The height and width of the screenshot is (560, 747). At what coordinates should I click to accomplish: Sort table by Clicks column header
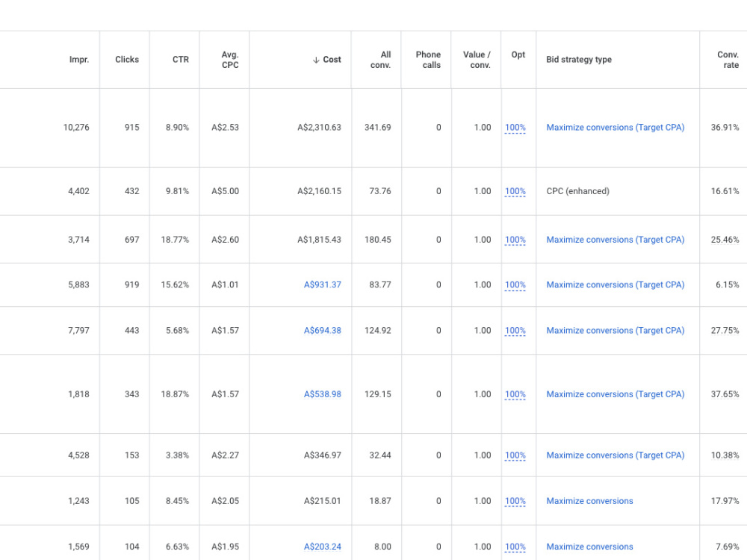pyautogui.click(x=127, y=60)
